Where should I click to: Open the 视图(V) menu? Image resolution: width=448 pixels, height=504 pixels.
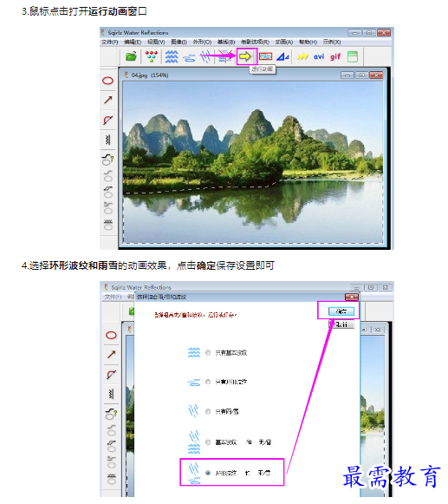pos(156,43)
